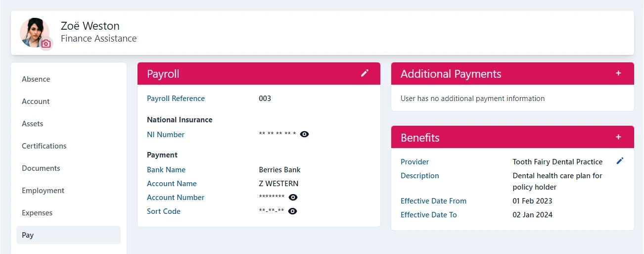Viewport: 644px width, 254px height.
Task: Click the camera icon on profile photo
Action: click(x=46, y=44)
